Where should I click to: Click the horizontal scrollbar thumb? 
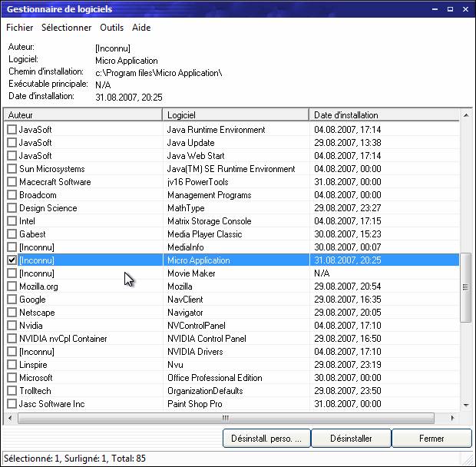coord(226,418)
